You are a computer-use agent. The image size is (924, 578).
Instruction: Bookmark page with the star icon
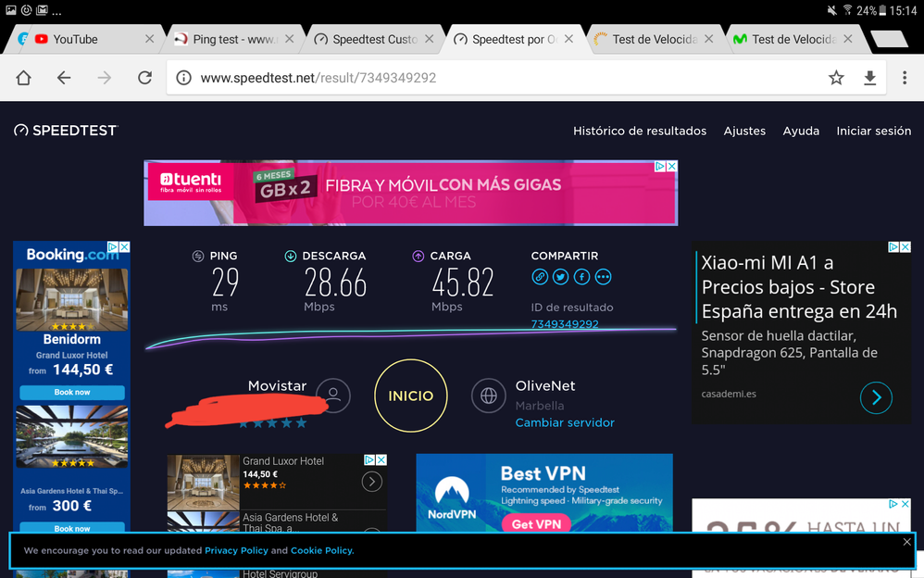point(836,78)
